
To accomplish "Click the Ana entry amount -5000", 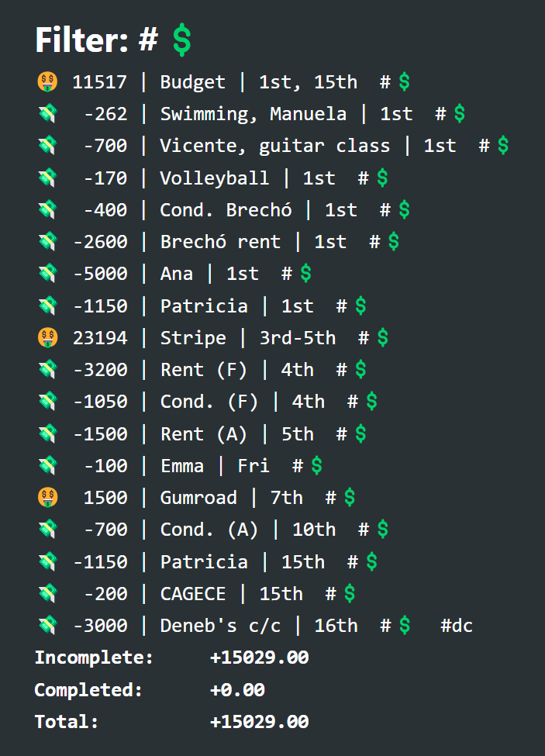I will [100, 274].
